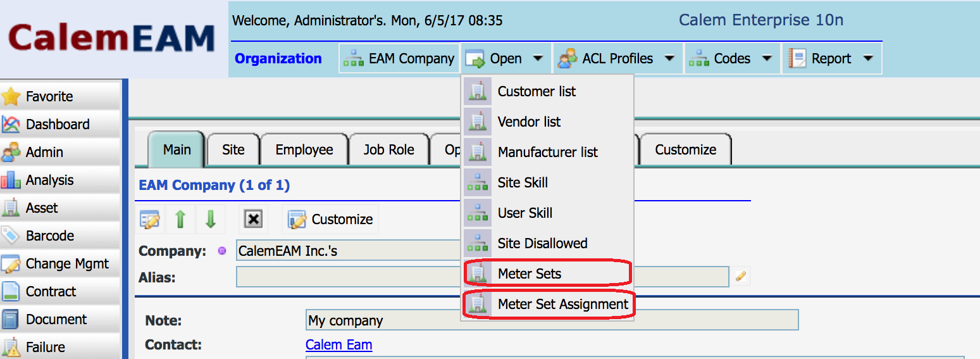The width and height of the screenshot is (980, 359).
Task: Click the Calem Enterprise 10n text
Action: 761,20
